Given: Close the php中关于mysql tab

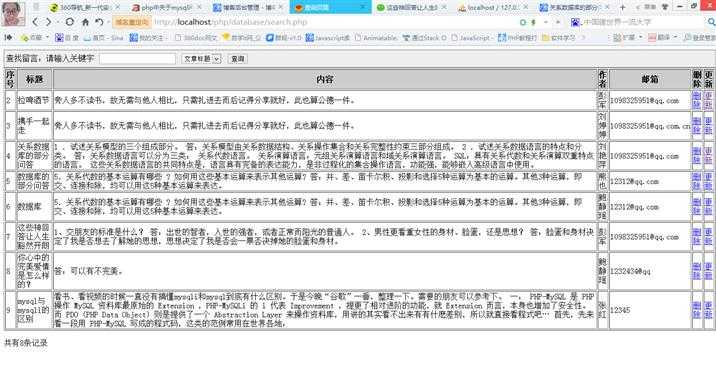Looking at the screenshot, I should 200,7.
